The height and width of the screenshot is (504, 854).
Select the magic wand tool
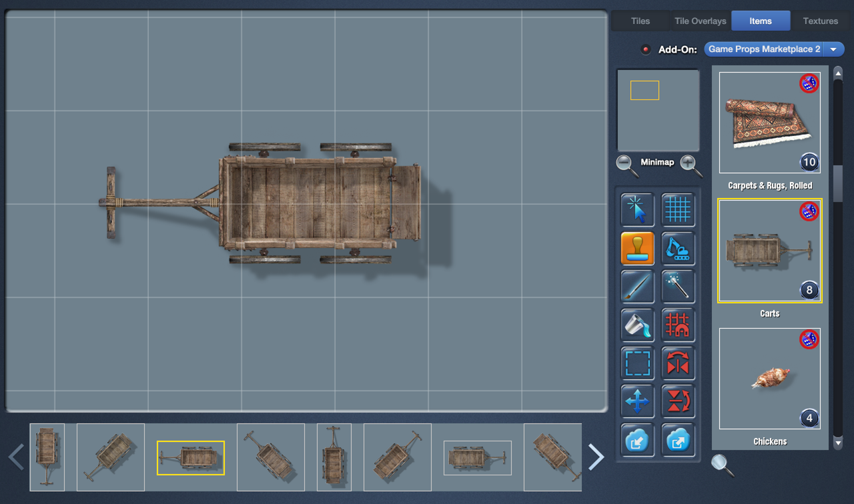tap(678, 287)
